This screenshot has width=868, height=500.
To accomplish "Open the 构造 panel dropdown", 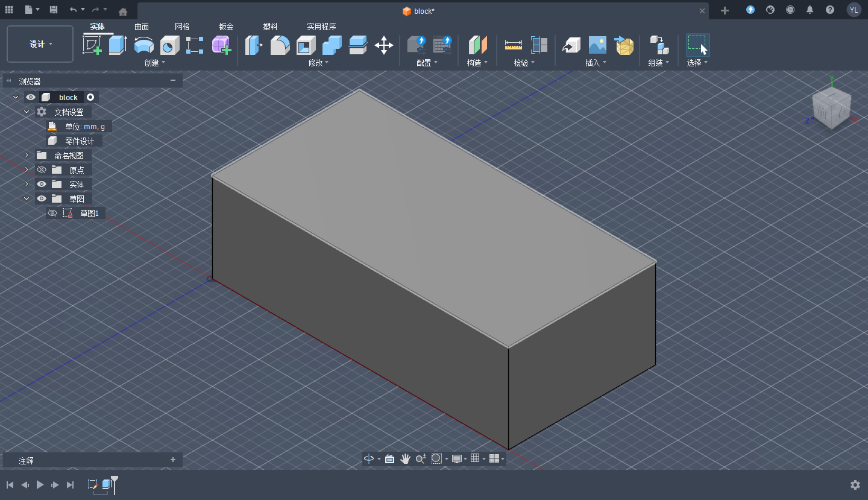I will 477,63.
